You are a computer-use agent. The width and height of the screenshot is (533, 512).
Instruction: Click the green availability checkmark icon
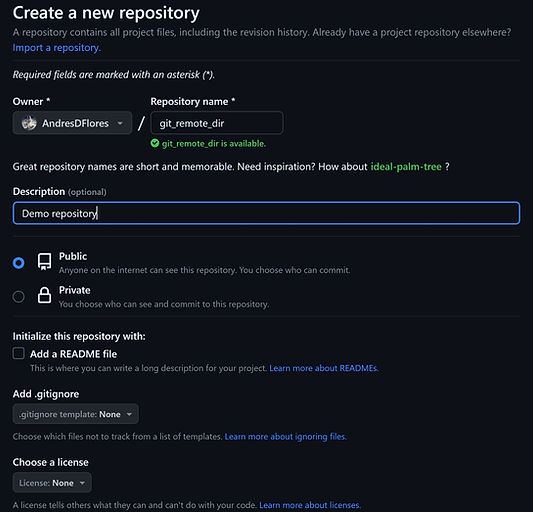click(x=155, y=143)
